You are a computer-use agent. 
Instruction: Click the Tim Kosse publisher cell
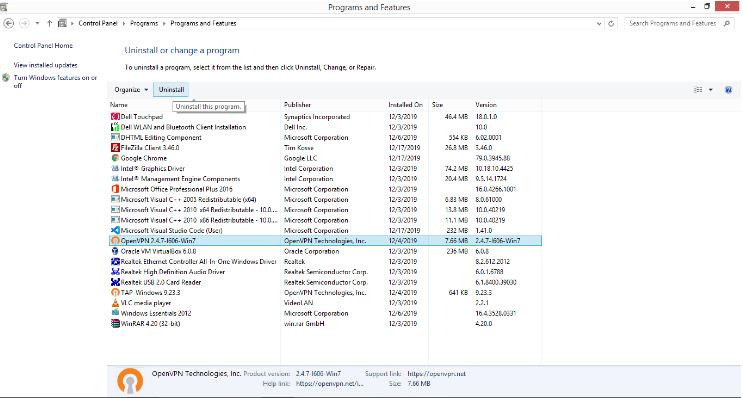pyautogui.click(x=299, y=148)
